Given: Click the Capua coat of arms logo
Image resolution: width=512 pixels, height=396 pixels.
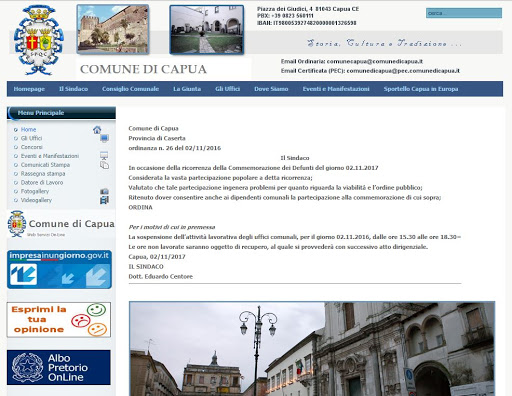Looking at the screenshot, I should tap(39, 40).
